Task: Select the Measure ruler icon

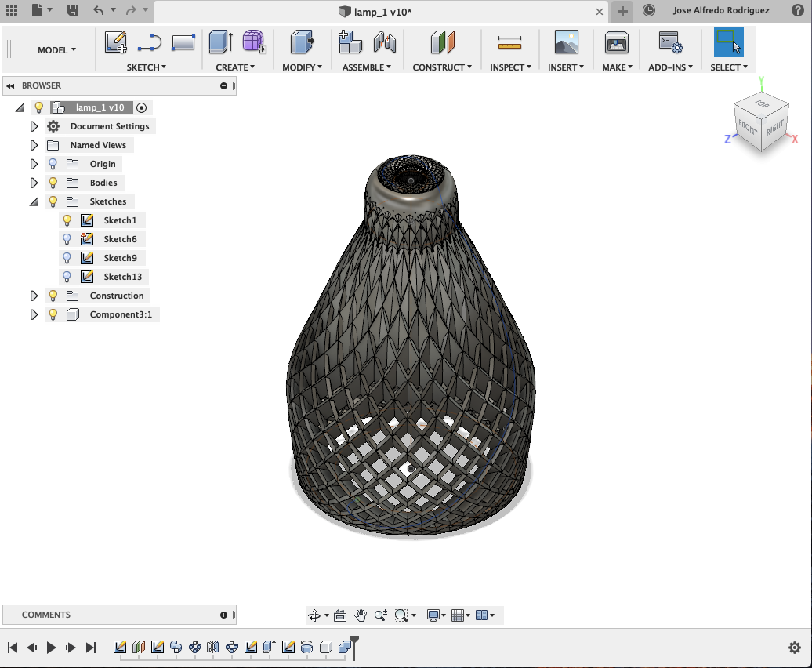Action: tap(509, 43)
